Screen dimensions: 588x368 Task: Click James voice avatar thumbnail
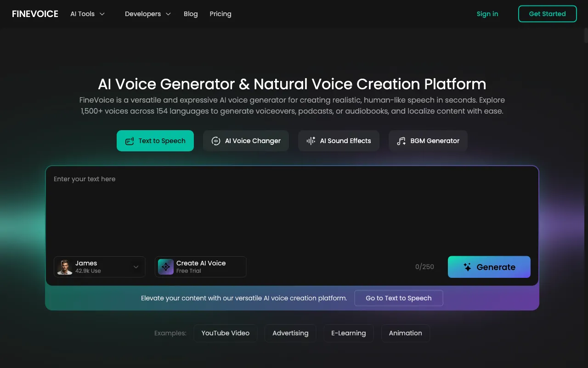click(65, 267)
